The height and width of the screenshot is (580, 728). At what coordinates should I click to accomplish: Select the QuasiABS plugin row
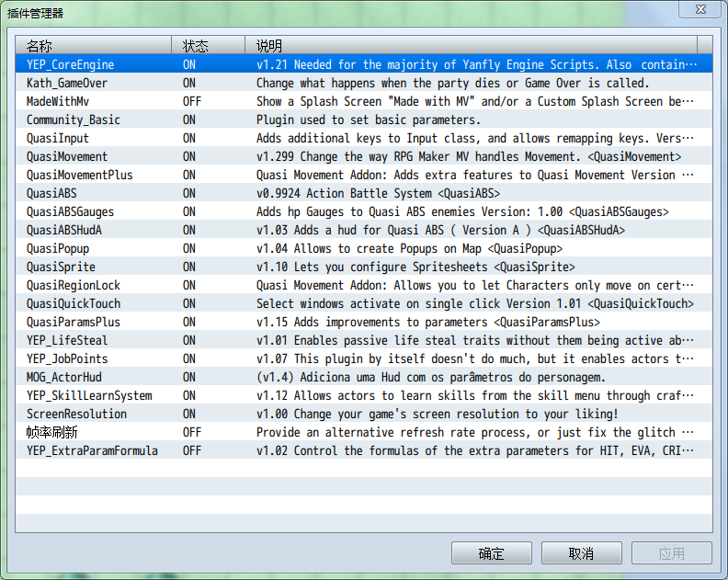(x=364, y=193)
